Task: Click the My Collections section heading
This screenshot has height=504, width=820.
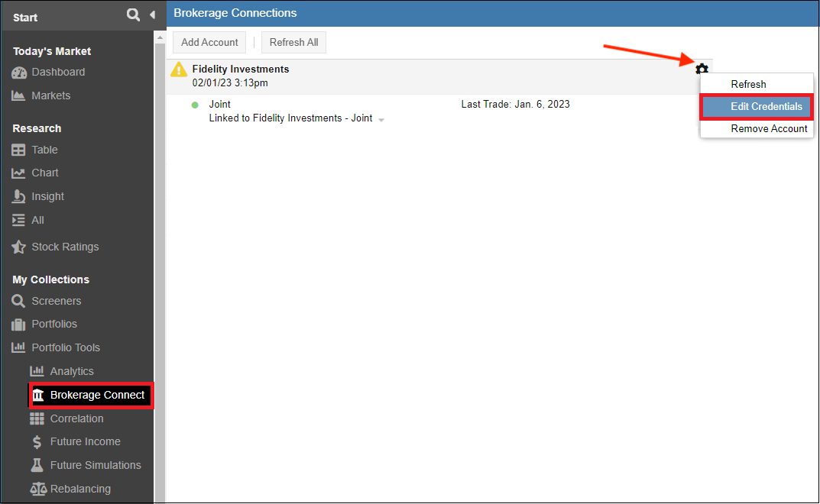Action: 50,279
